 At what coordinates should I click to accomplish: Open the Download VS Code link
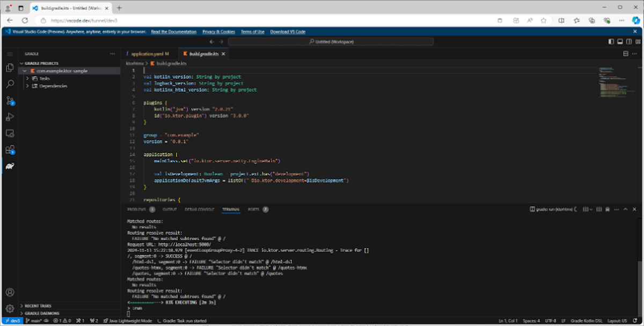point(287,32)
